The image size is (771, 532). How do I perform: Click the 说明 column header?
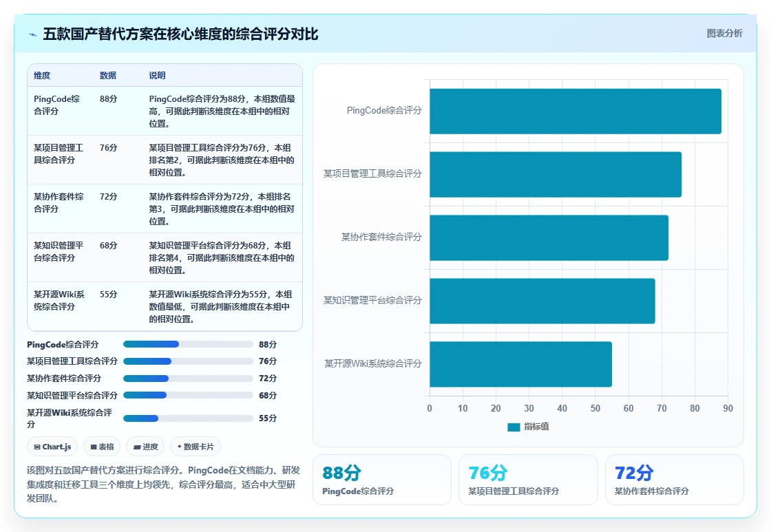(158, 75)
